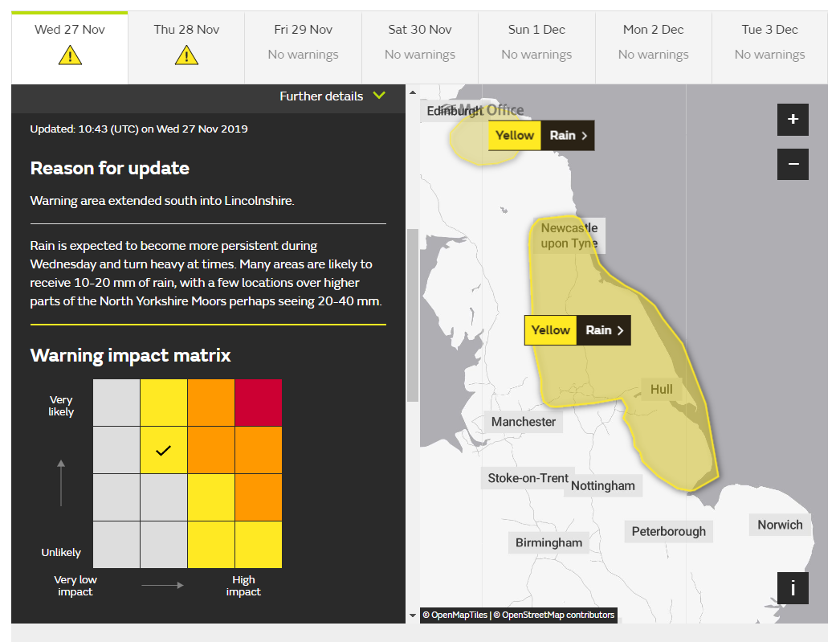Select the orange cell in the top matrix row

(x=210, y=402)
